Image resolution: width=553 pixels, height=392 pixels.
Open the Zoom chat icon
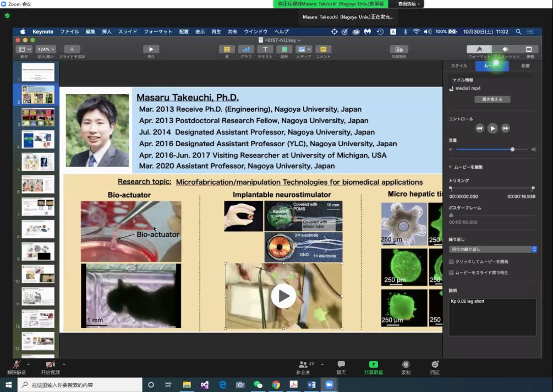tap(341, 365)
